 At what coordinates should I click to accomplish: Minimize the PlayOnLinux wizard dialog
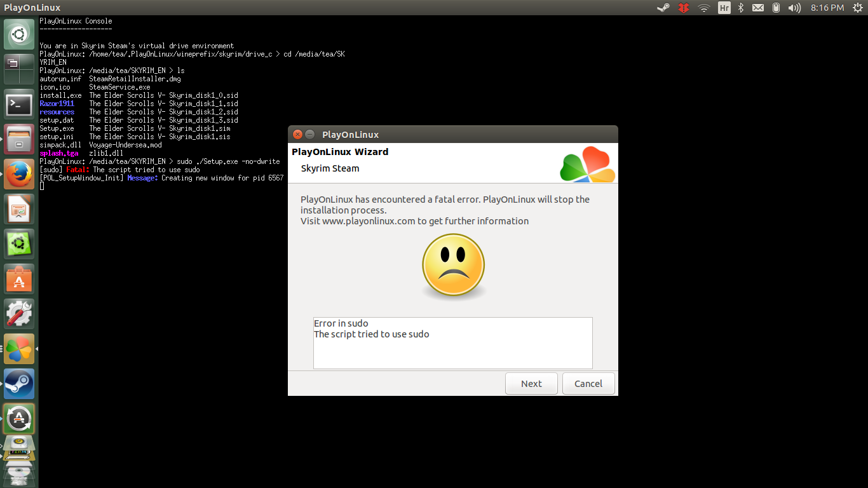pyautogui.click(x=310, y=134)
